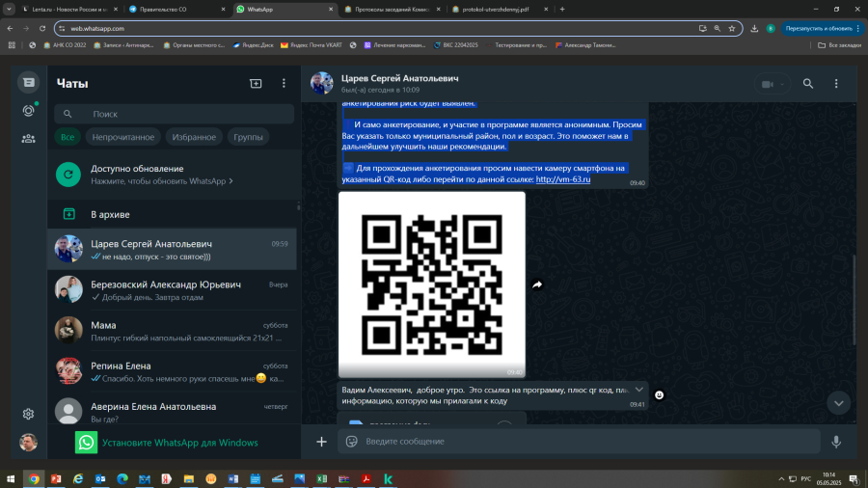868x488 pixels.
Task: Open the http://vm-63.ru link
Action: pos(563,179)
